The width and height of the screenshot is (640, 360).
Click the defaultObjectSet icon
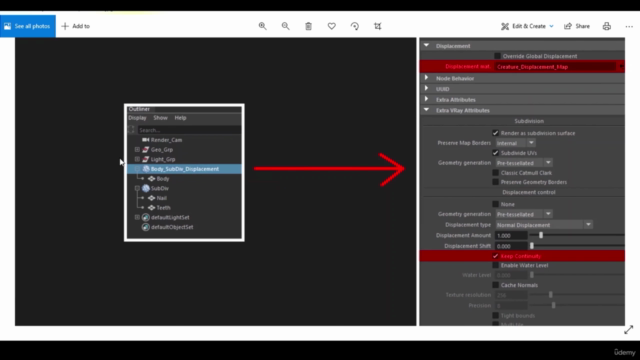[x=146, y=227]
